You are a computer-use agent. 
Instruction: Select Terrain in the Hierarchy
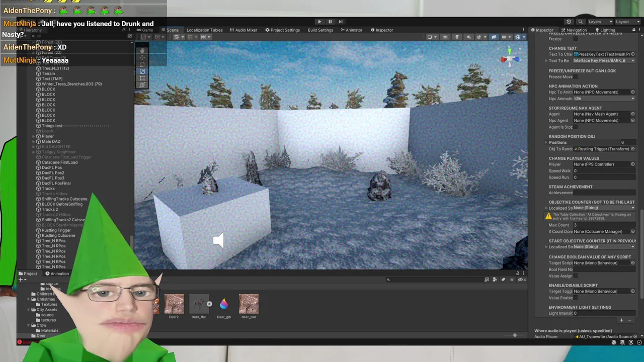48,73
